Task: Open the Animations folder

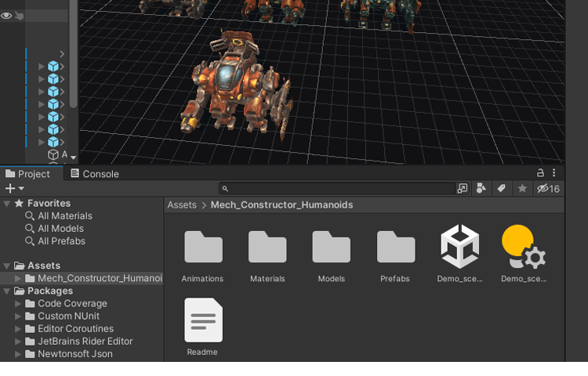Action: pos(203,248)
